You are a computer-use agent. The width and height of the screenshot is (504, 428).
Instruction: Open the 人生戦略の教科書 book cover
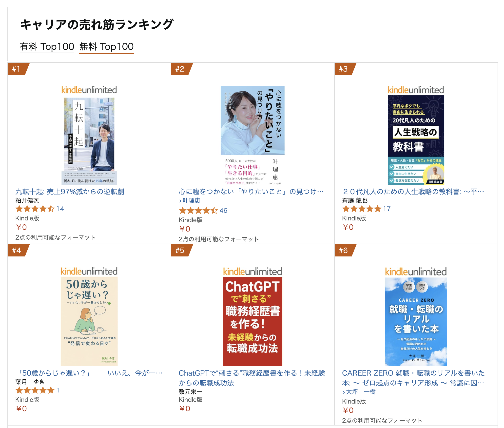[x=416, y=135]
